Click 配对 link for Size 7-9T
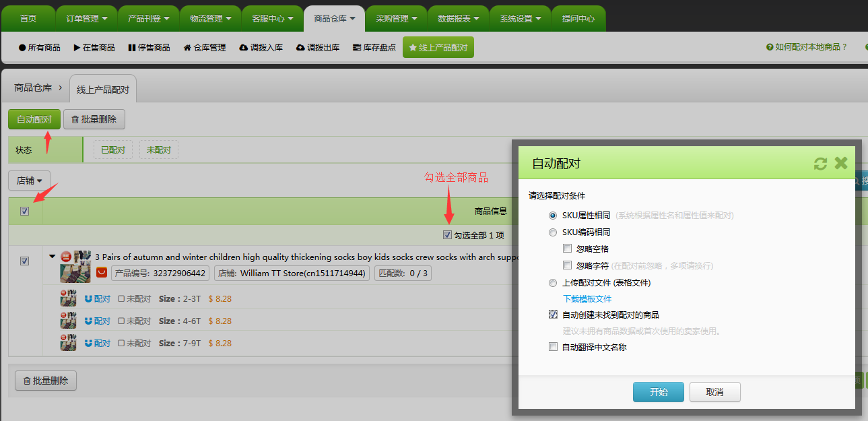This screenshot has height=421, width=868. (x=98, y=343)
